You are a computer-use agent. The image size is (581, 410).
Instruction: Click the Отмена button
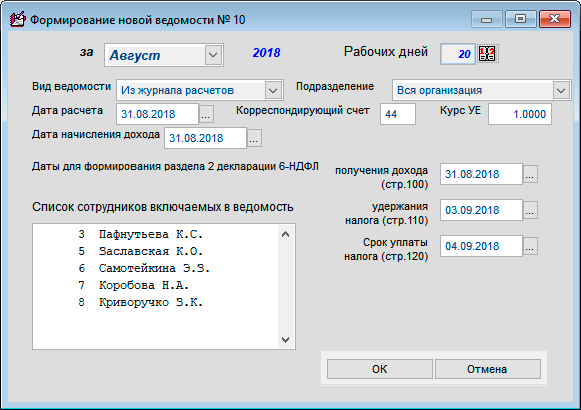[x=487, y=369]
